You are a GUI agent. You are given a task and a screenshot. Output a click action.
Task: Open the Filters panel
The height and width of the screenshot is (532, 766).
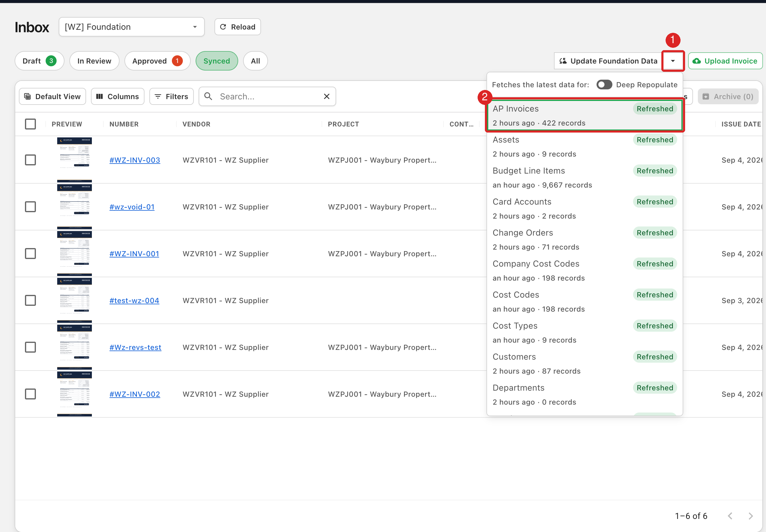point(171,96)
